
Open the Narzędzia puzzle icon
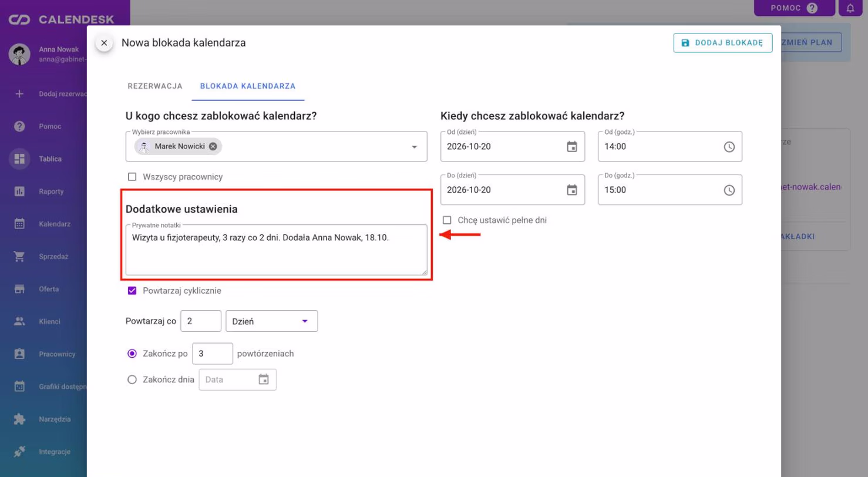[19, 419]
